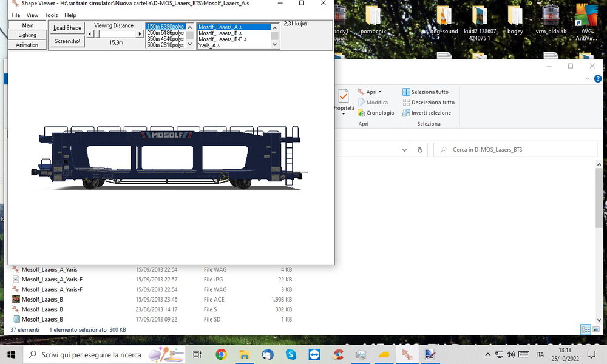Open TeamViewer from the taskbar

coord(314,354)
